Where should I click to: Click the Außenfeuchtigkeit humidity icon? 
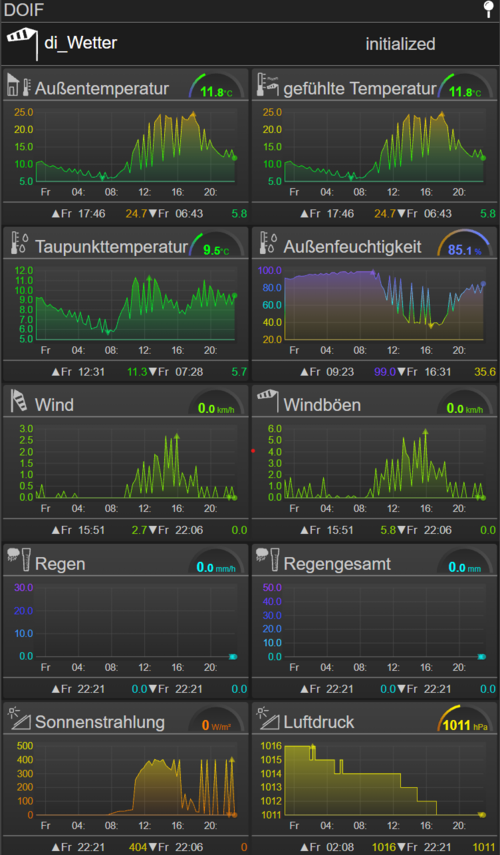click(x=268, y=243)
